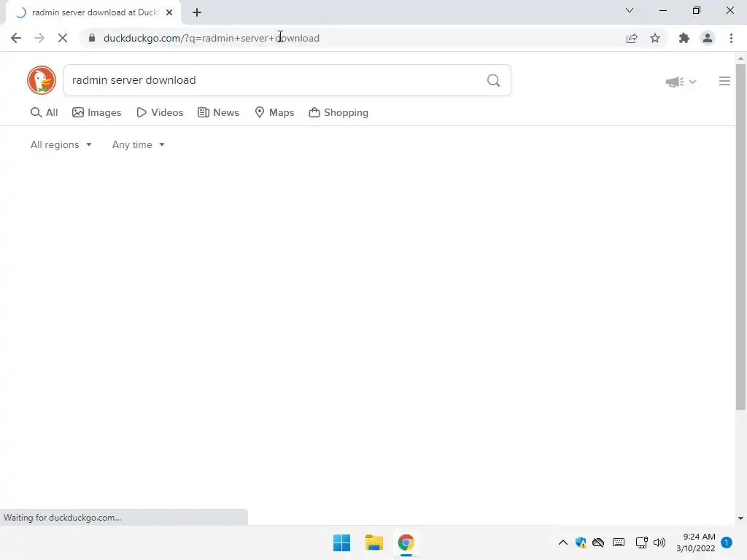
Task: Switch to Images results
Action: point(97,113)
